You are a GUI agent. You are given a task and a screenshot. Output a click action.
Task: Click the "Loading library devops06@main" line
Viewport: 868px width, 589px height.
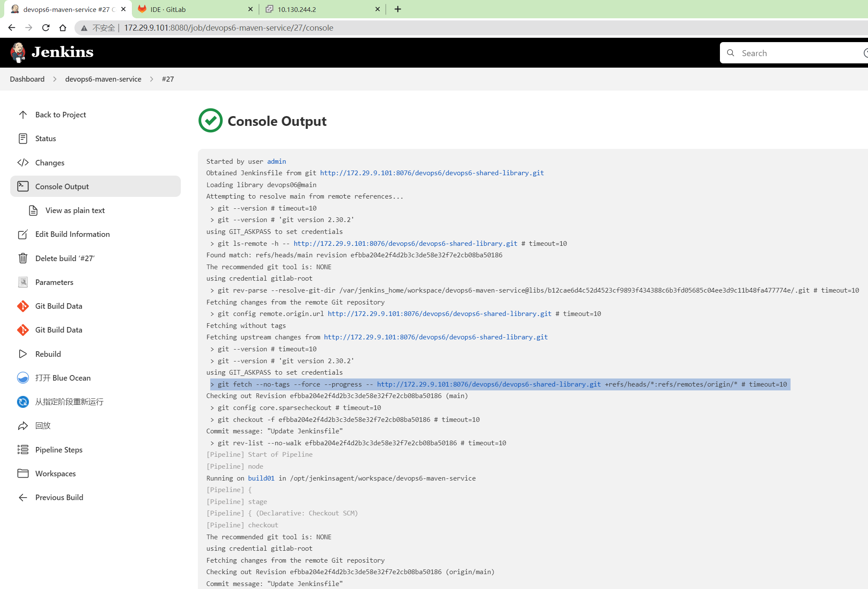coord(261,185)
